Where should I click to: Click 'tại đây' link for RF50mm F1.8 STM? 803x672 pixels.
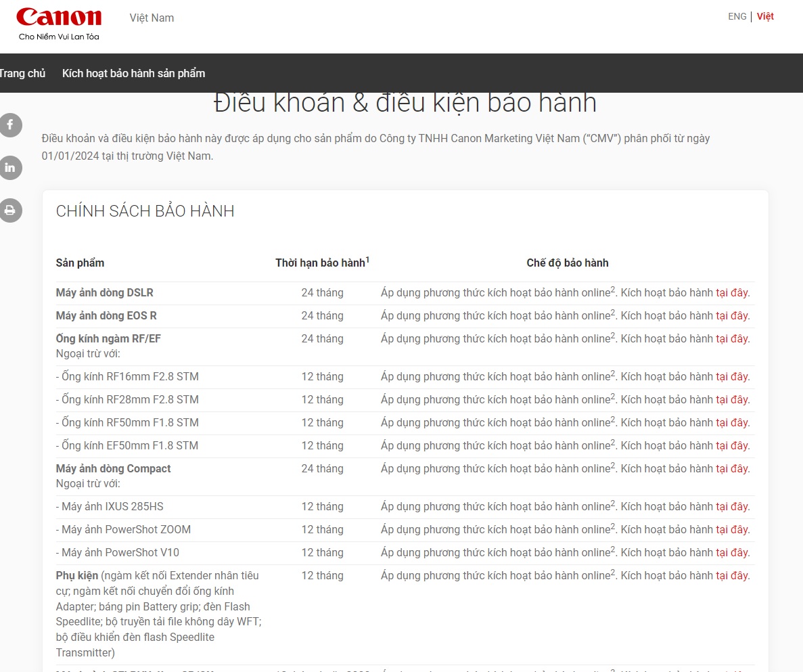click(732, 422)
